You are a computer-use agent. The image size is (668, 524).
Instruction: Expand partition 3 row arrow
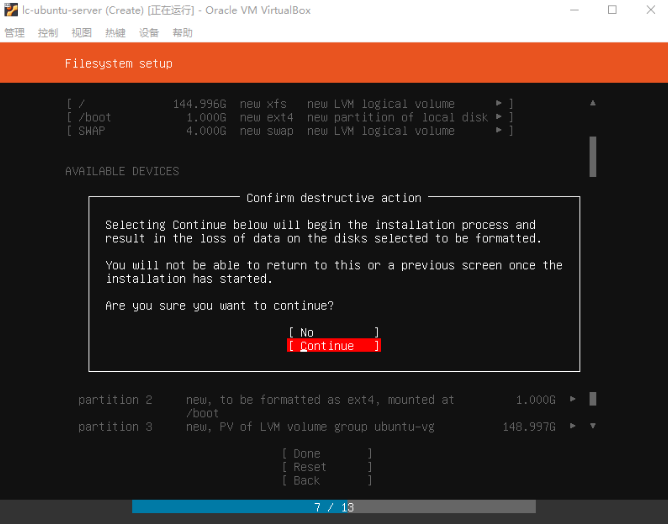(x=573, y=426)
